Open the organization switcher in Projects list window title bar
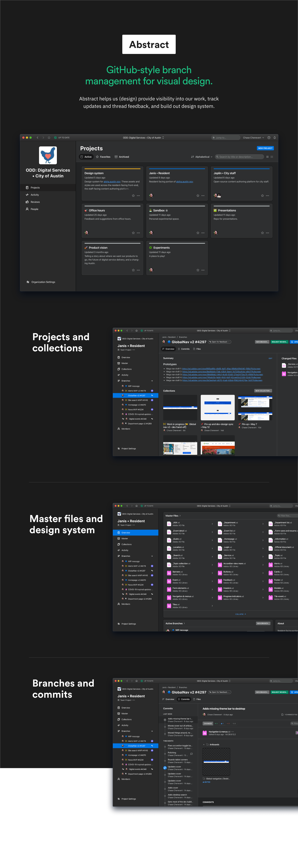The height and width of the screenshot is (868, 298). [x=143, y=137]
